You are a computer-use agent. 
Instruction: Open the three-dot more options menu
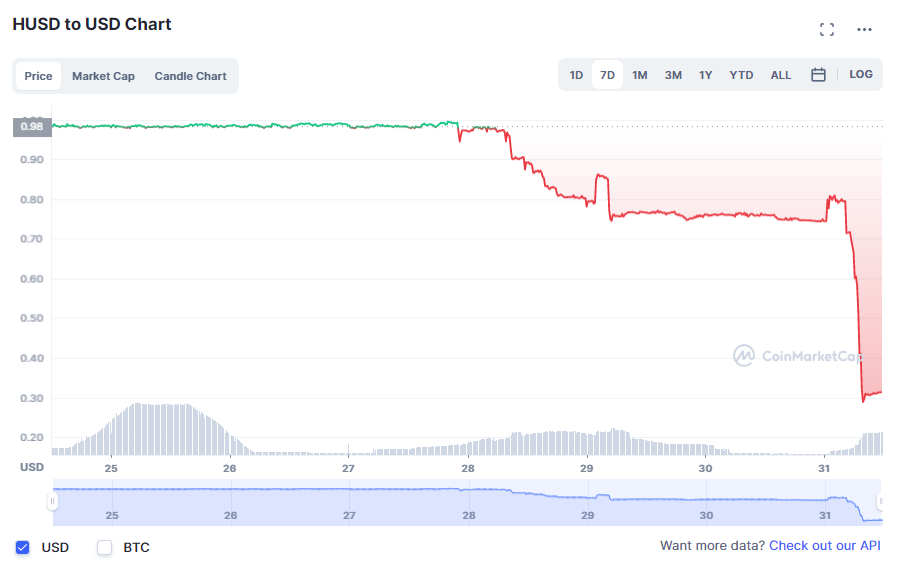tap(864, 29)
